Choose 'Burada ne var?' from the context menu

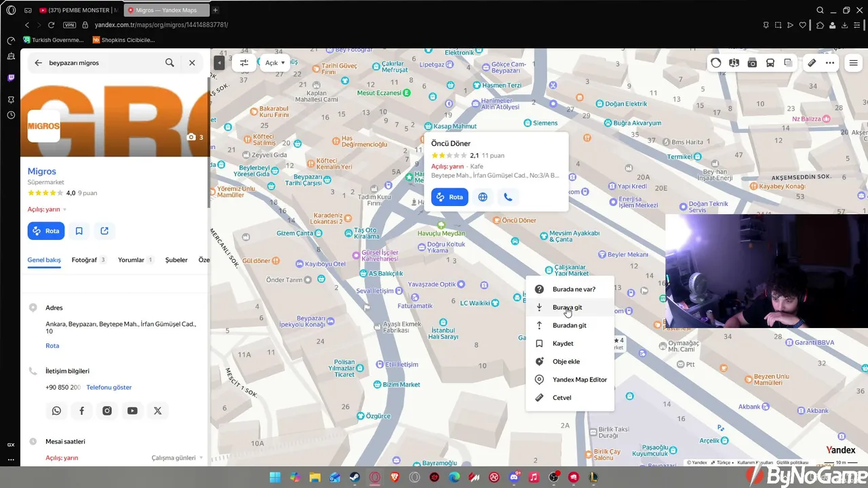(570, 289)
